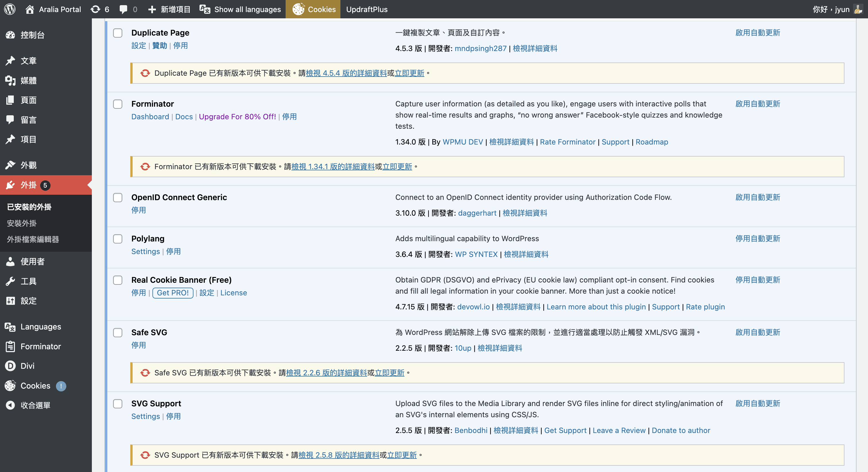Image resolution: width=868 pixels, height=472 pixels.
Task: Click the 外掛 update count badge 5
Action: [x=45, y=185]
